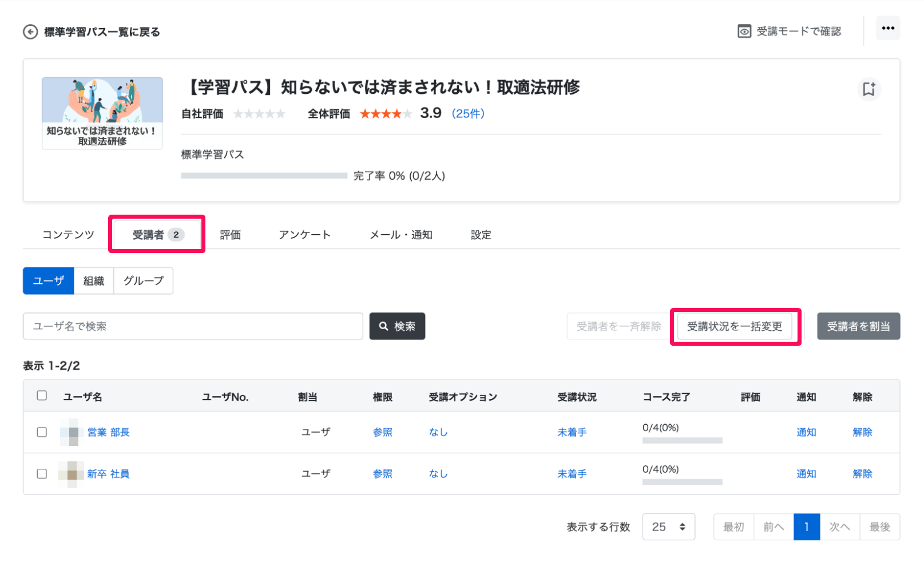The width and height of the screenshot is (924, 581).
Task: Open the 表示する行数 dropdown showing 25
Action: pos(668,527)
